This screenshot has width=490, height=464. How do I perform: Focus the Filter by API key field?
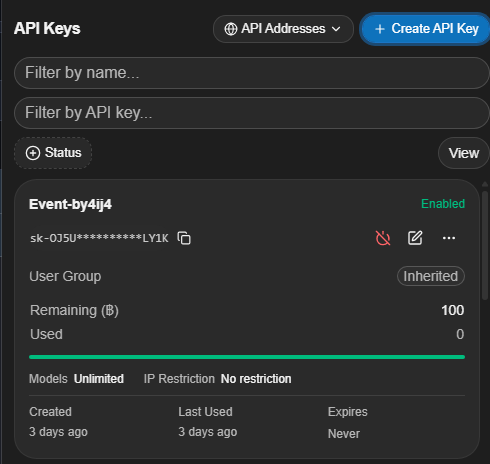pos(251,113)
